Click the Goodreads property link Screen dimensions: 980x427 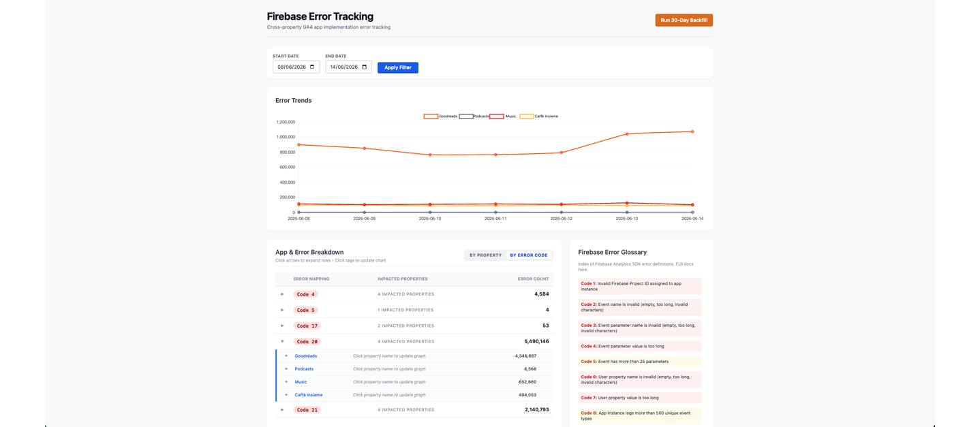pyautogui.click(x=306, y=355)
